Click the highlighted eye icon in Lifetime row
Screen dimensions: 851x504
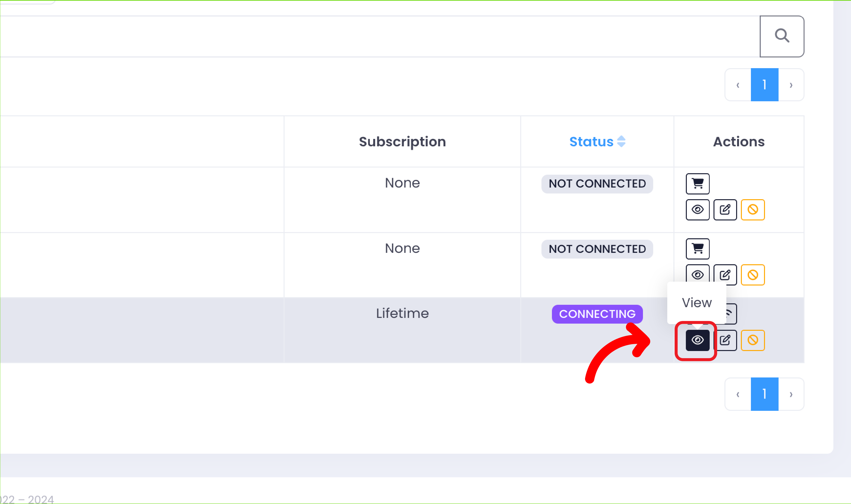coord(697,340)
